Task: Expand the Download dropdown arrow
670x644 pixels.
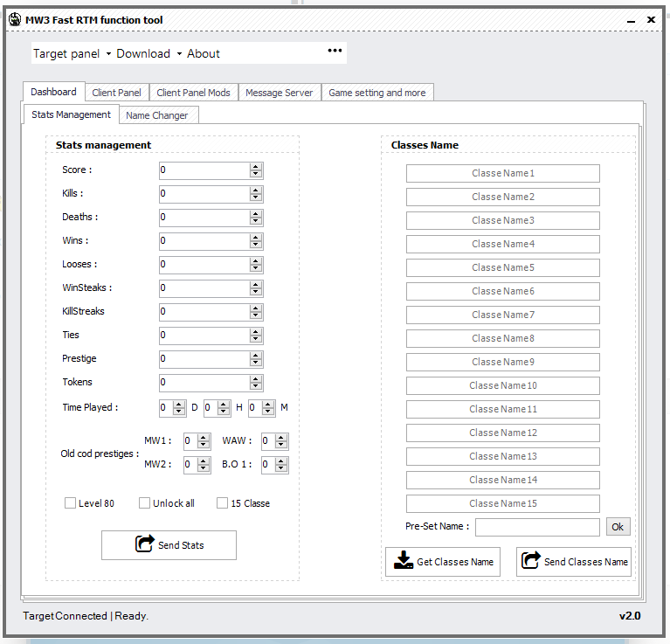Action: [179, 54]
